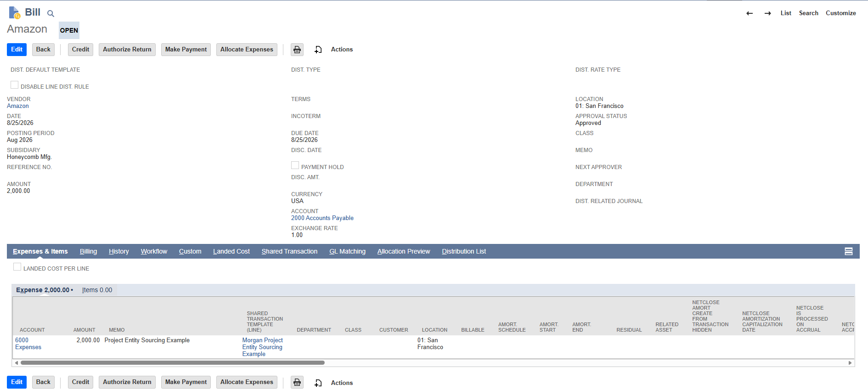868x390 pixels.
Task: Toggle Landed Cost Per Line checkbox
Action: [x=17, y=267]
